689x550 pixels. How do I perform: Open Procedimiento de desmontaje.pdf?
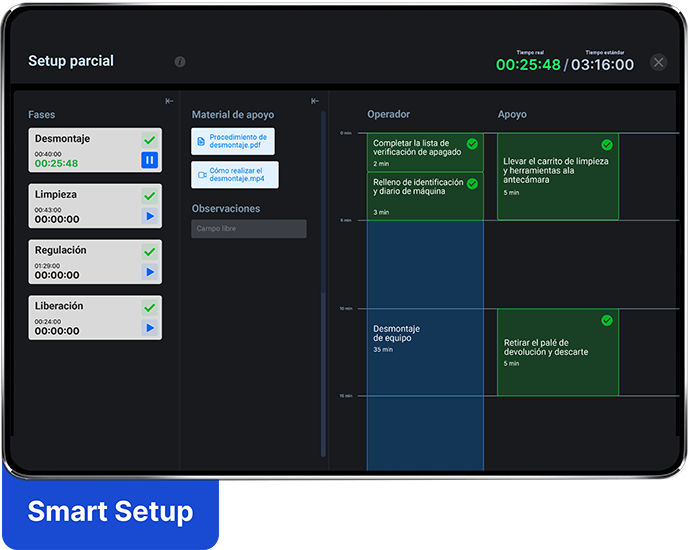tap(233, 141)
